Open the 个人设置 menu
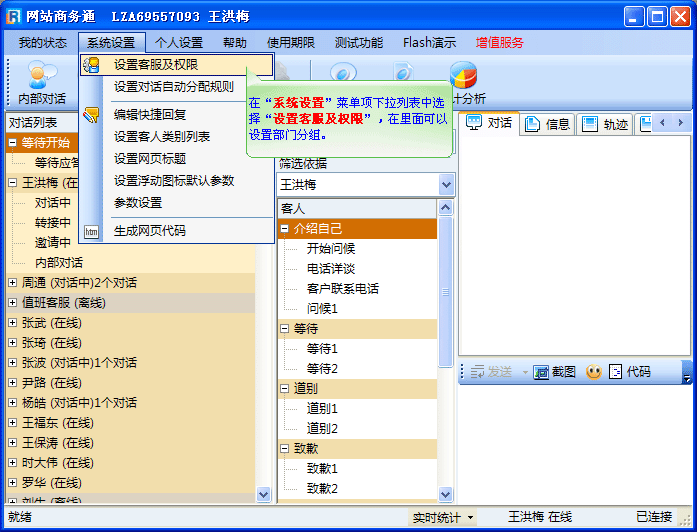The height and width of the screenshot is (532, 697). pyautogui.click(x=179, y=43)
